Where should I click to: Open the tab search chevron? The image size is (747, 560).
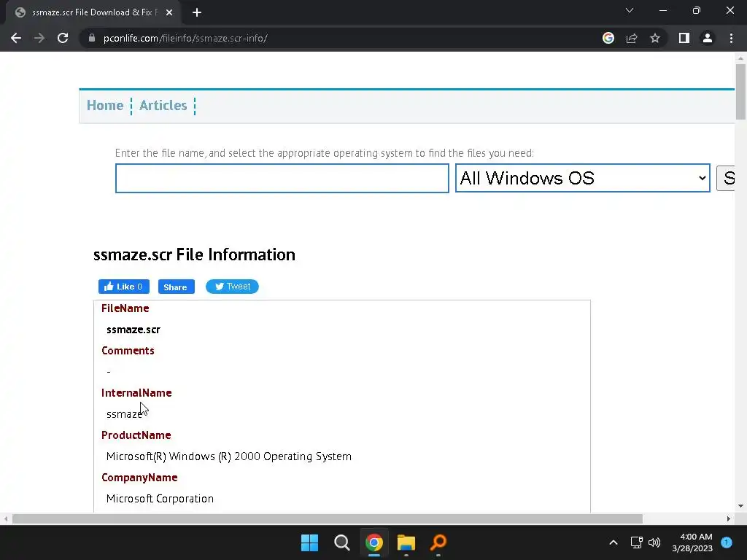tap(630, 10)
